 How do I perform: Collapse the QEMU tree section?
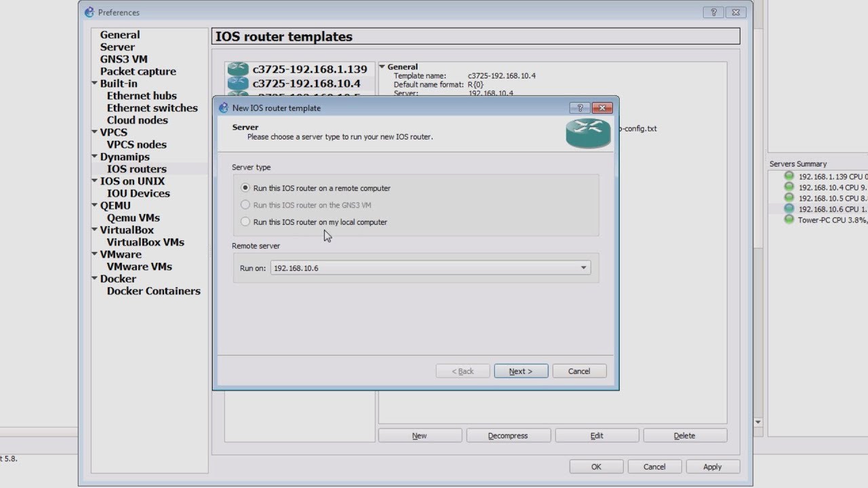(94, 205)
